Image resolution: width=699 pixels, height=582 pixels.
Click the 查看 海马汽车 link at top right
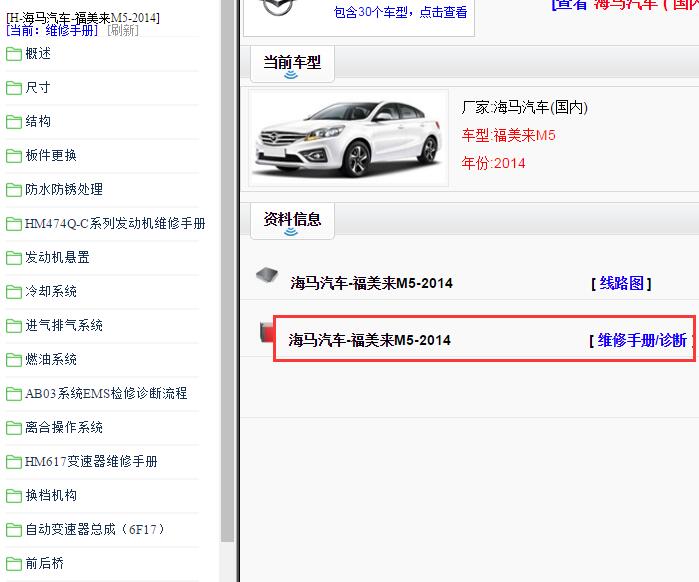(625, 4)
